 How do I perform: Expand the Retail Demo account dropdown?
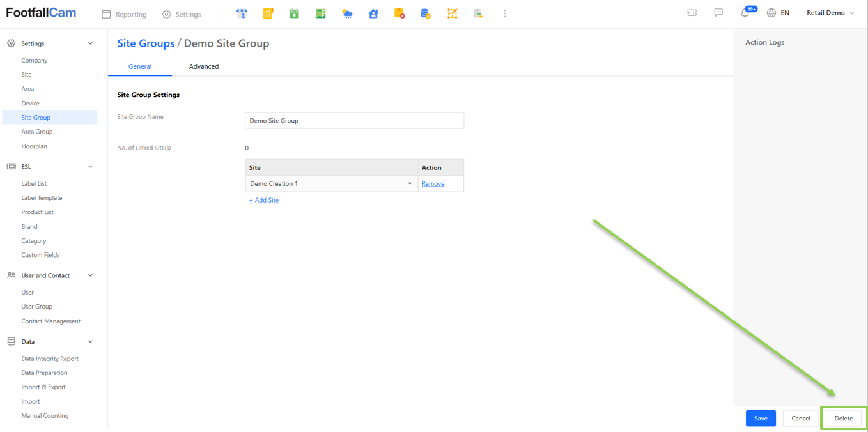[830, 13]
